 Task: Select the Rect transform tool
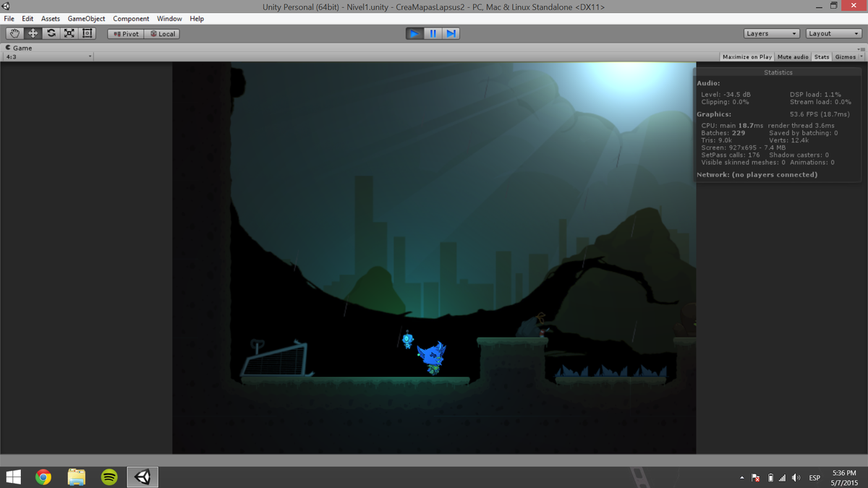(x=87, y=33)
